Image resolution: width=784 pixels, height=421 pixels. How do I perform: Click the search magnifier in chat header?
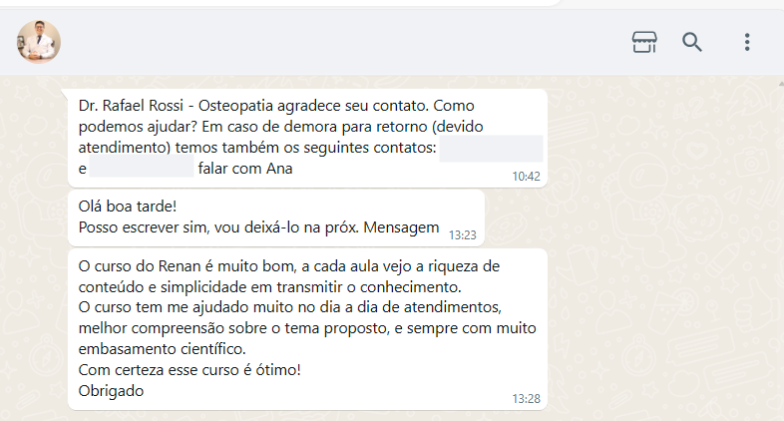[692, 42]
